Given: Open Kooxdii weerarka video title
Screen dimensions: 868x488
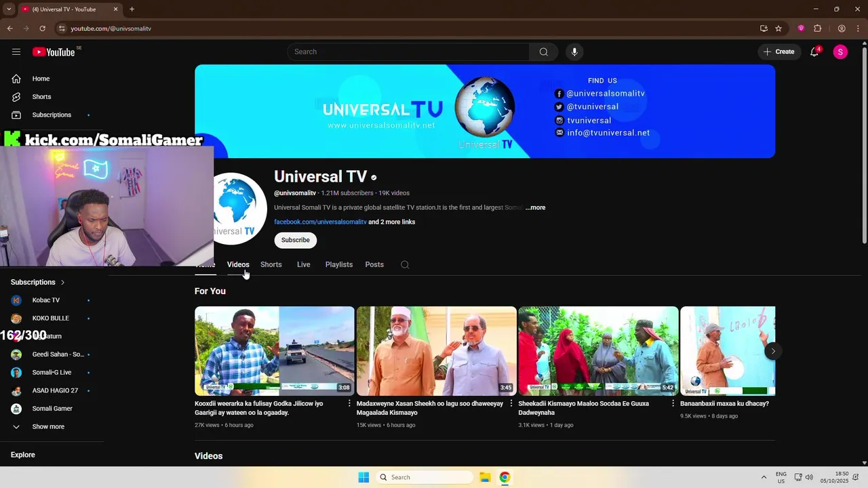Looking at the screenshot, I should click(259, 408).
